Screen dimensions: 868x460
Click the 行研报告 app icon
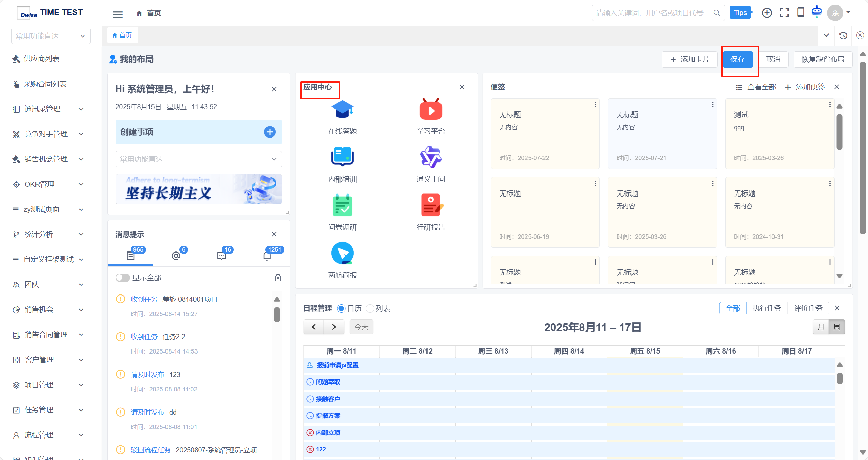pos(431,205)
